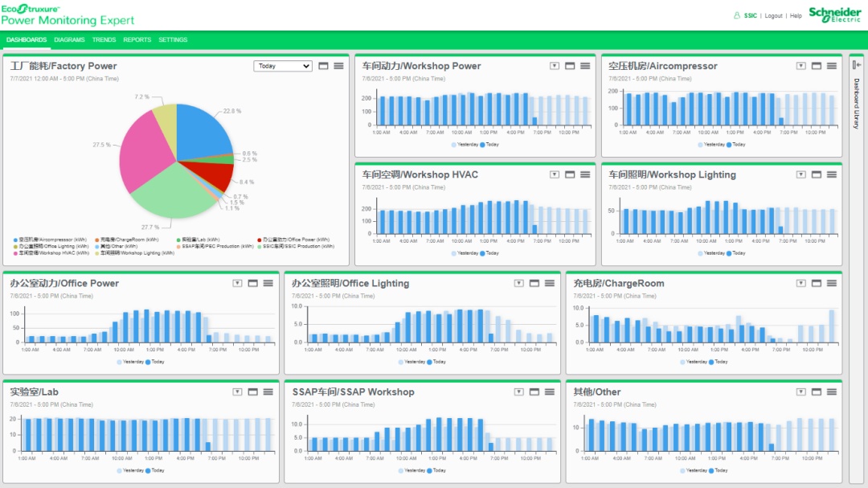Open the ChargeRoom hamburger menu
This screenshot has height=488, width=868.
pyautogui.click(x=832, y=283)
